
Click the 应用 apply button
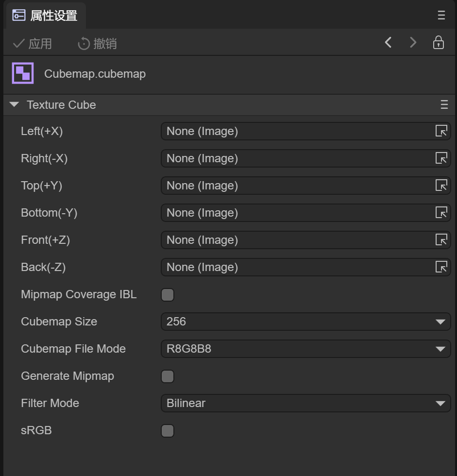coord(33,44)
